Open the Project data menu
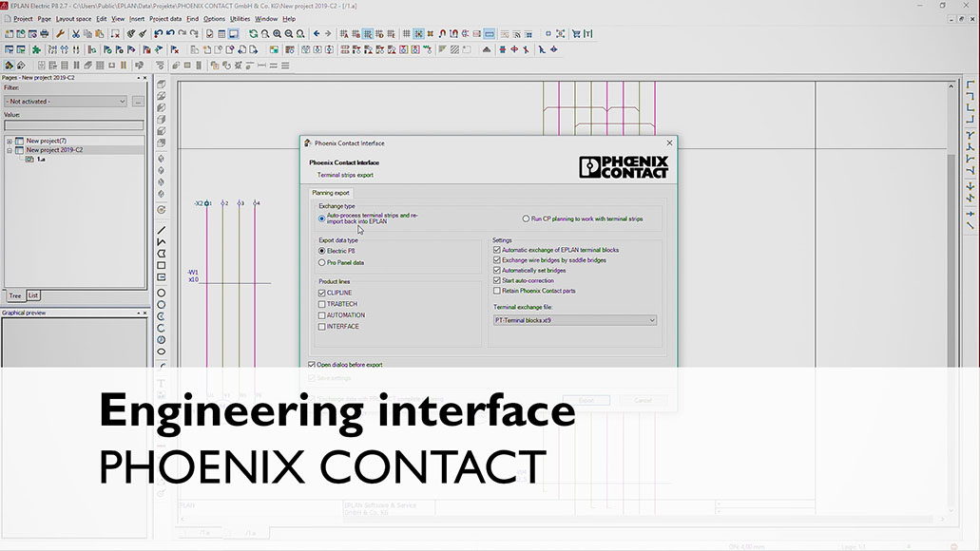Screen dimensions: 980x551 165,19
